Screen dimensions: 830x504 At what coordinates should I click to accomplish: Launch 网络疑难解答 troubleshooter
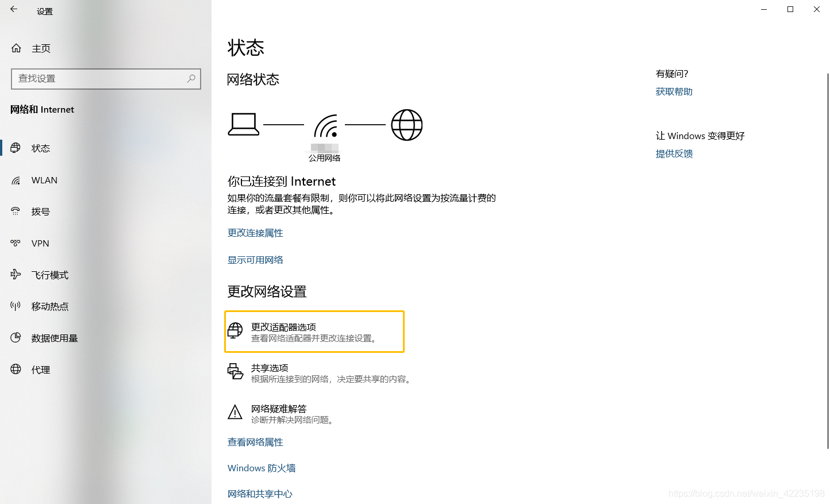(279, 413)
